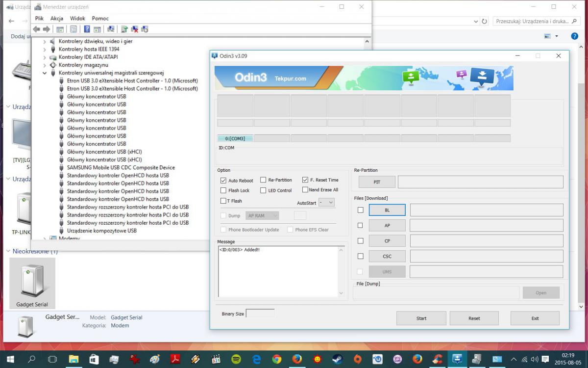Open the AutoStart dropdown
This screenshot has height=368, width=588.
[x=326, y=202]
